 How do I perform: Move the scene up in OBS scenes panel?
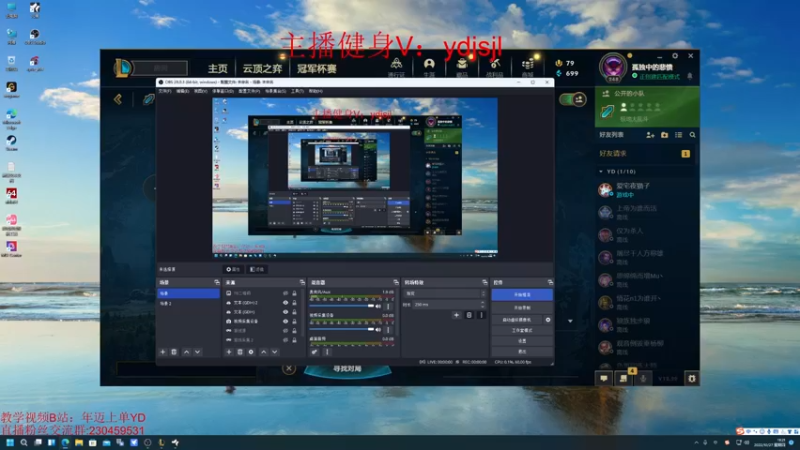(x=186, y=352)
